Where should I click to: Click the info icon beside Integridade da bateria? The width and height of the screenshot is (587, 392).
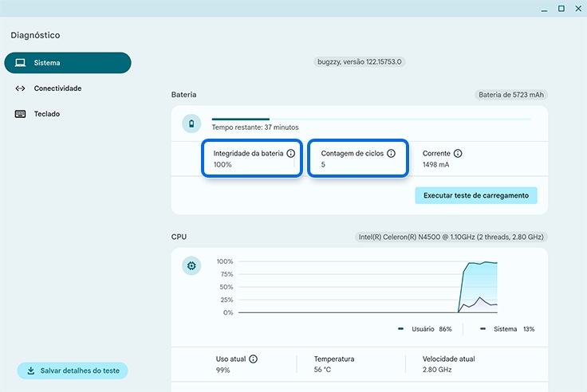pyautogui.click(x=290, y=153)
